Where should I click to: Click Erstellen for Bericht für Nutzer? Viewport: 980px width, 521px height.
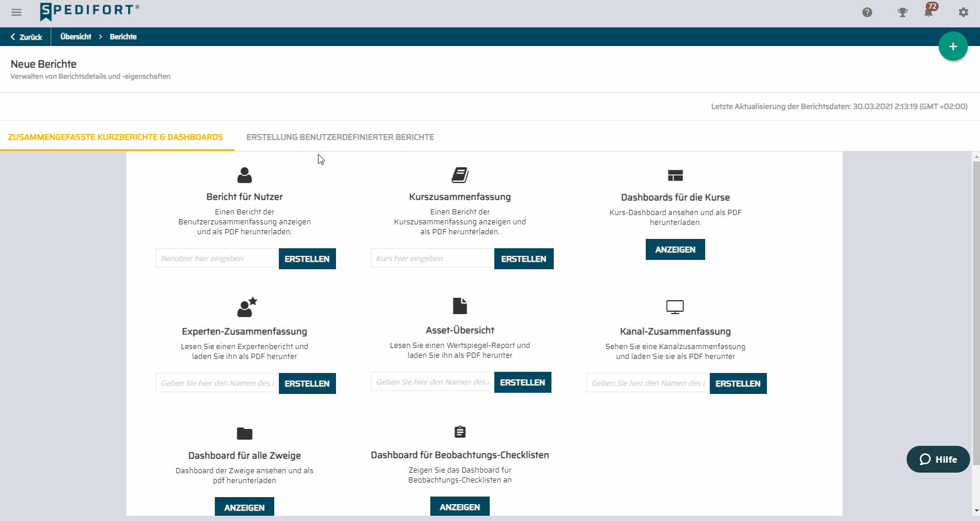(x=307, y=259)
